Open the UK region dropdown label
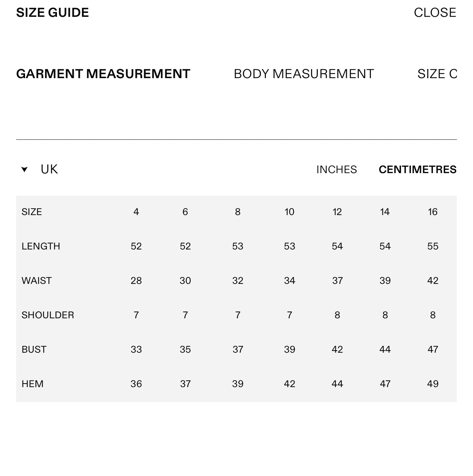The height and width of the screenshot is (476, 473). (49, 169)
